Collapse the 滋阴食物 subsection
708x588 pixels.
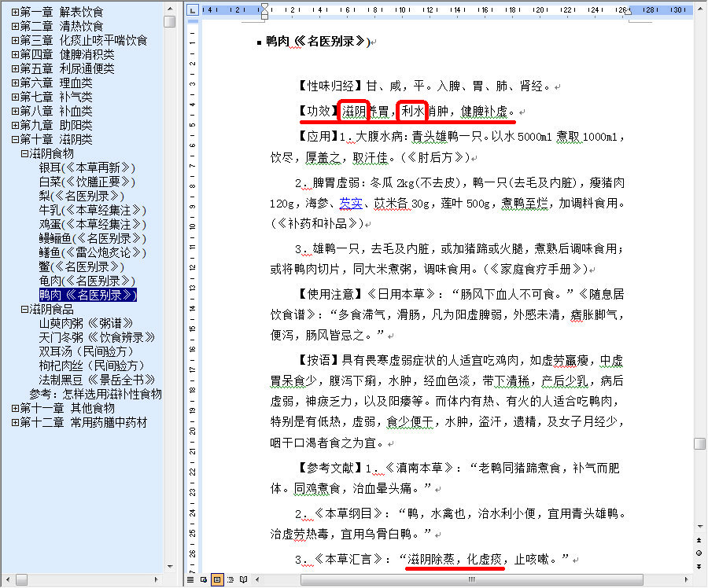[24, 153]
